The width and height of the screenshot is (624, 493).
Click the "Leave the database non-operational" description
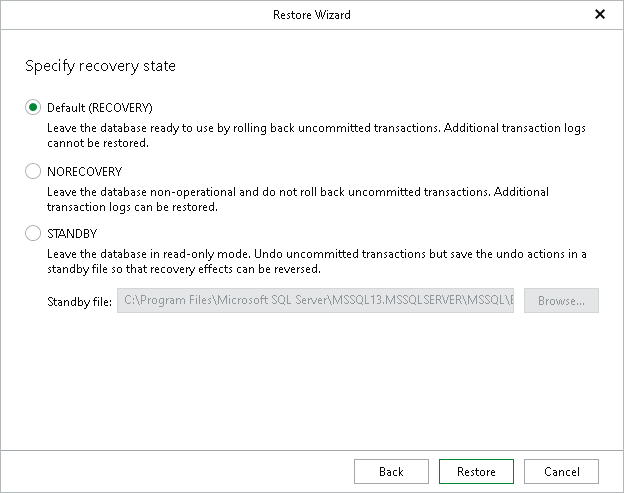[298, 199]
